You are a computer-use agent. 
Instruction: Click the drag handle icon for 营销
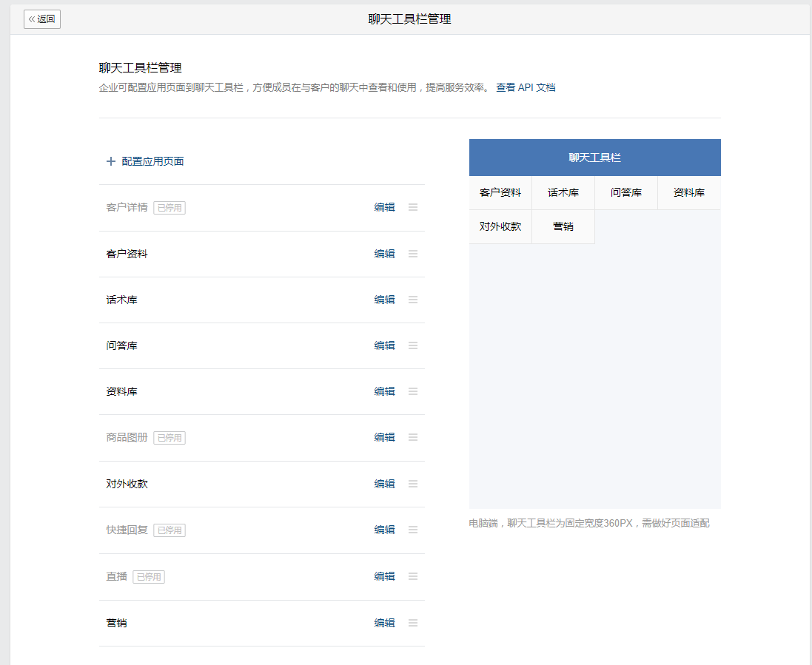pos(413,623)
